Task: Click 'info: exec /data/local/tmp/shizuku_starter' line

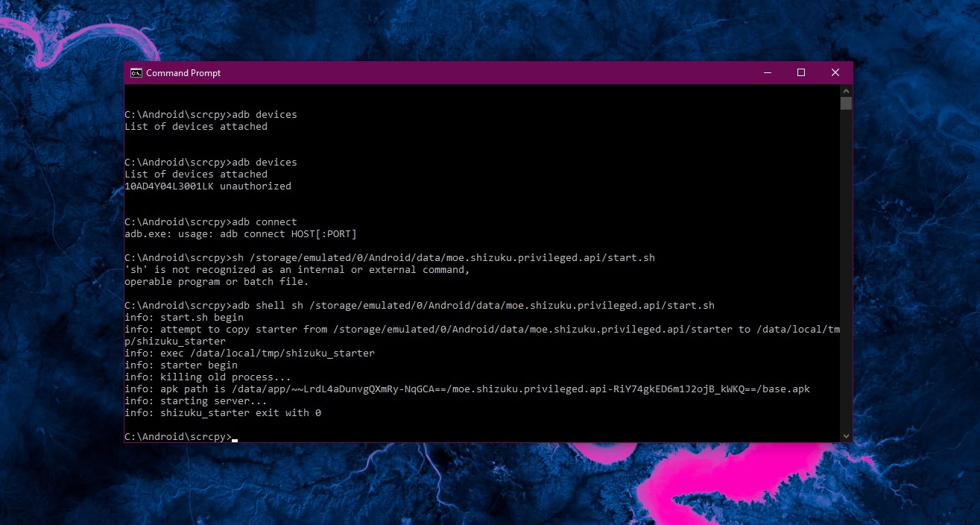Action: (x=250, y=353)
